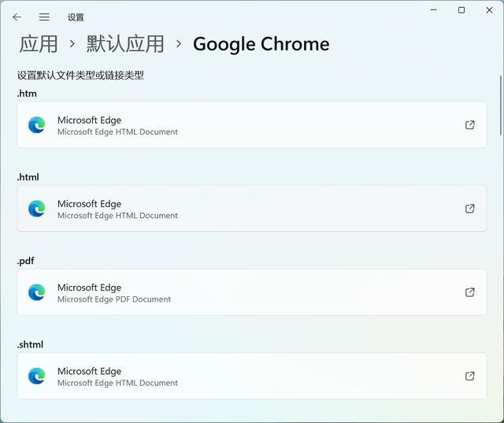Click the .htm file type label
Image resolution: width=504 pixels, height=423 pixels.
point(27,94)
